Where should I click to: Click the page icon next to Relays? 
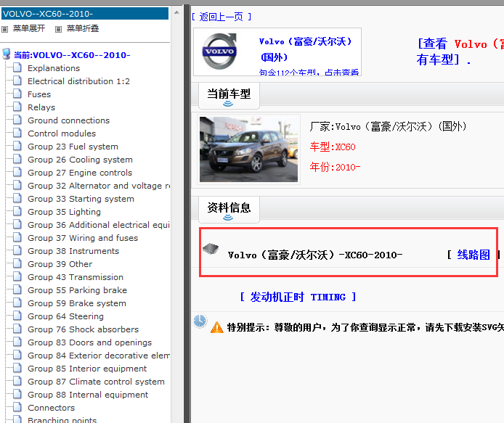click(17, 107)
